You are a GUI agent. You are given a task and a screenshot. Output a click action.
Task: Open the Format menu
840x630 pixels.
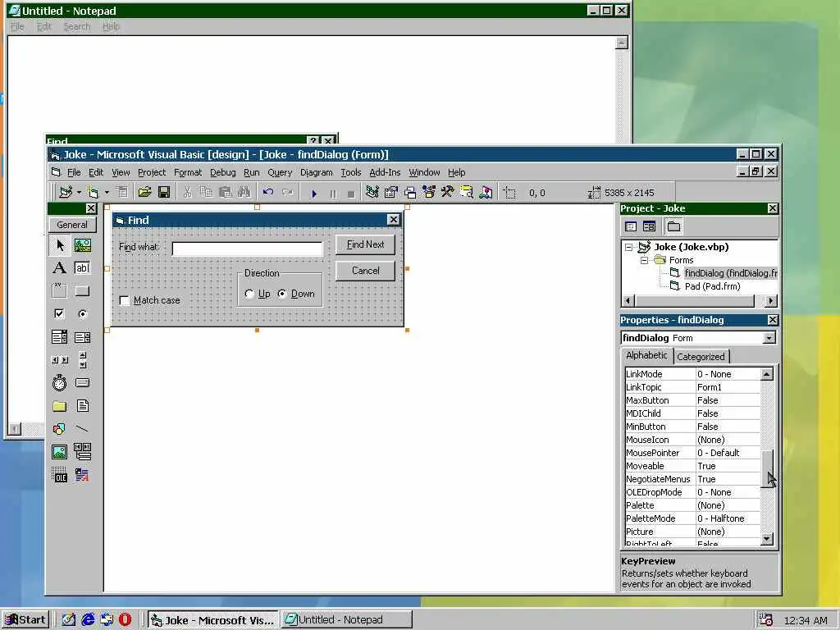188,172
